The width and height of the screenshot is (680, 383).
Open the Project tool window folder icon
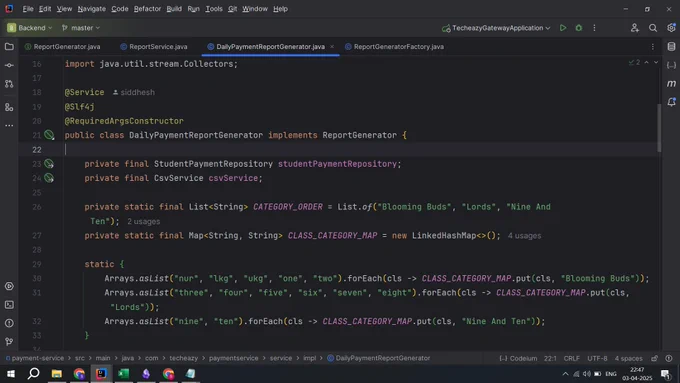coord(9,46)
